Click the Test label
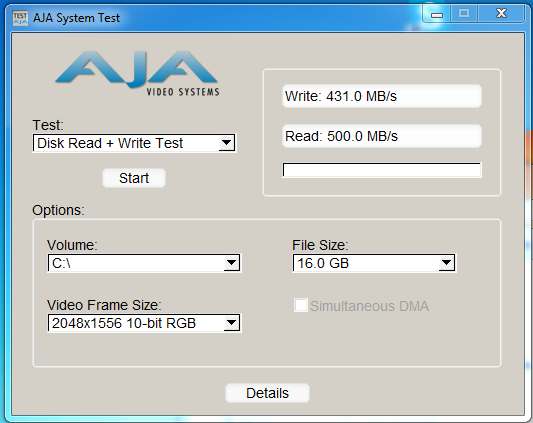533x423 pixels. pyautogui.click(x=48, y=125)
